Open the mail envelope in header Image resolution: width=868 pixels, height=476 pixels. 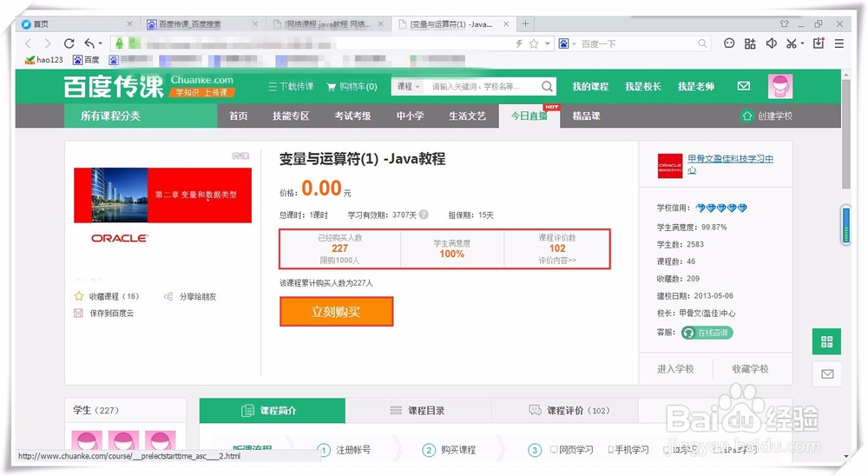click(744, 86)
